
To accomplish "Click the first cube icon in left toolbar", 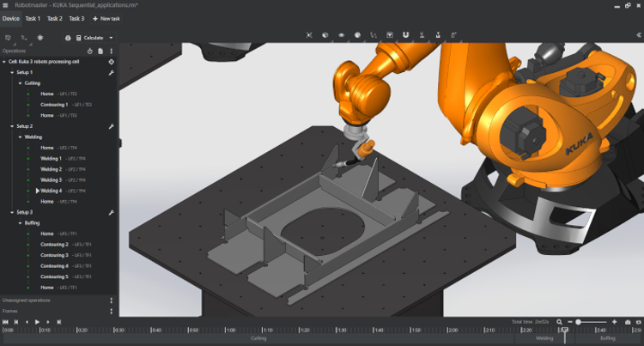I will tap(8, 38).
